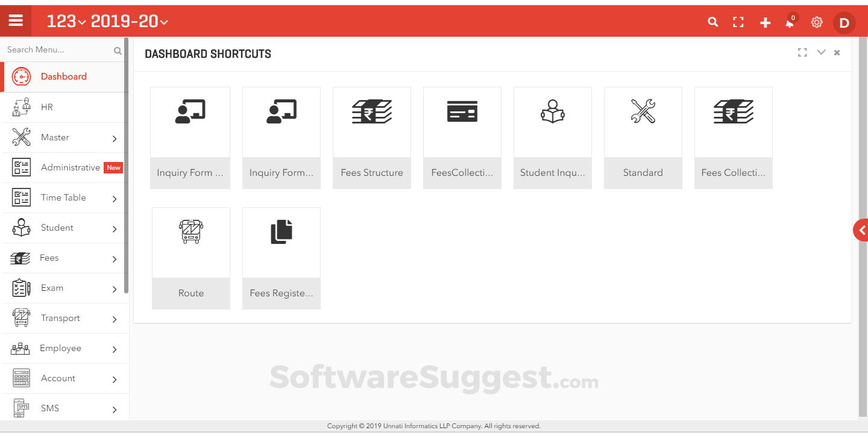Open the 2019-20 year dropdown

tap(130, 21)
